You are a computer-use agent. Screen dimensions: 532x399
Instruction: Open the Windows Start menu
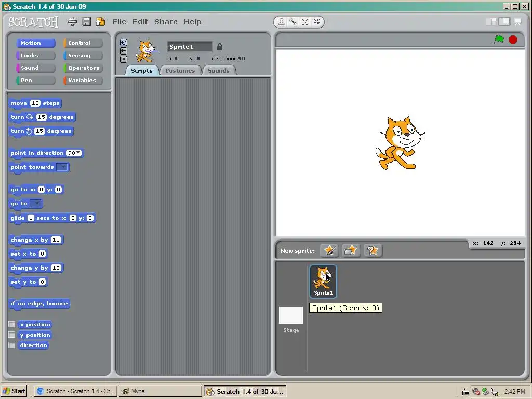click(x=14, y=391)
